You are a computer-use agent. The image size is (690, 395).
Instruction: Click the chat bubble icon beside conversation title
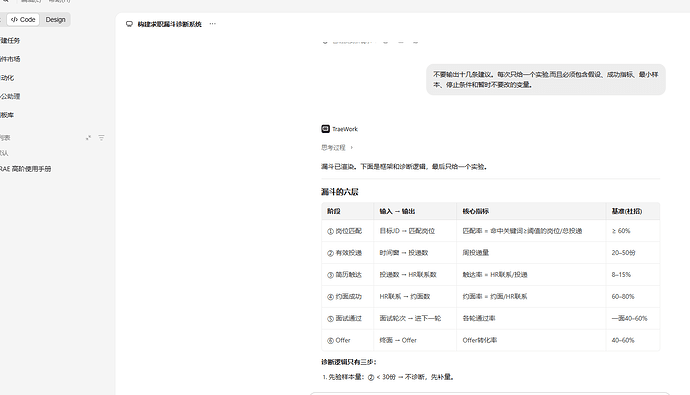129,24
